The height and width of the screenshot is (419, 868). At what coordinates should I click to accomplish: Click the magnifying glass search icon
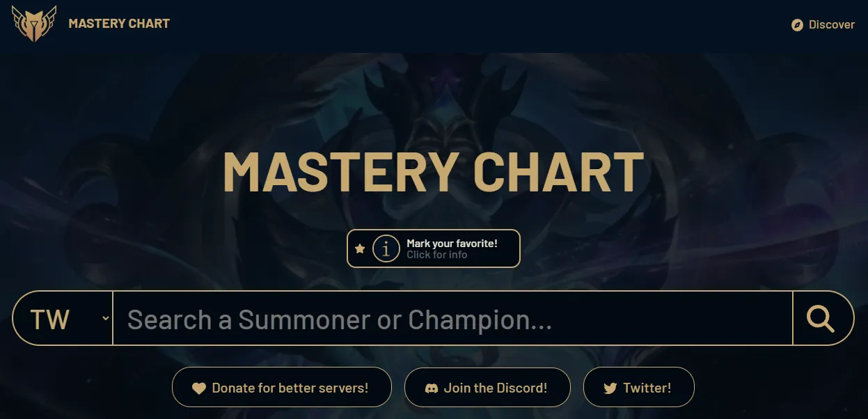pyautogui.click(x=821, y=319)
